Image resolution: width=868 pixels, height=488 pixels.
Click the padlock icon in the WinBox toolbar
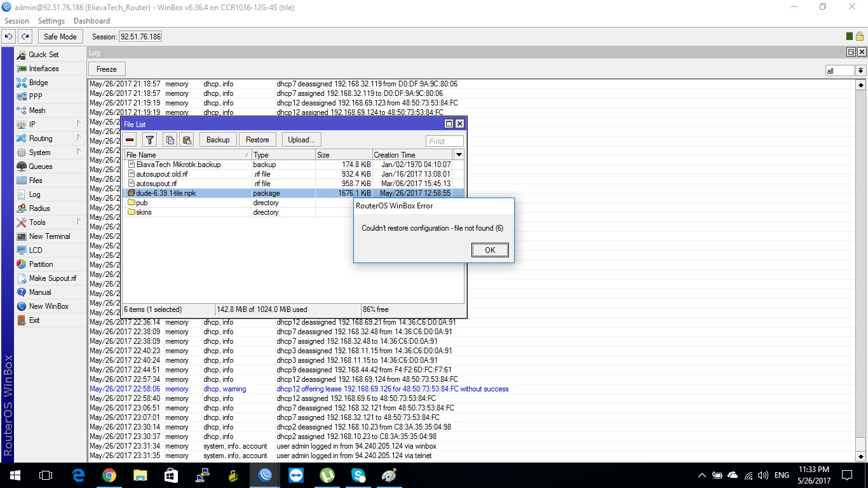[x=860, y=37]
